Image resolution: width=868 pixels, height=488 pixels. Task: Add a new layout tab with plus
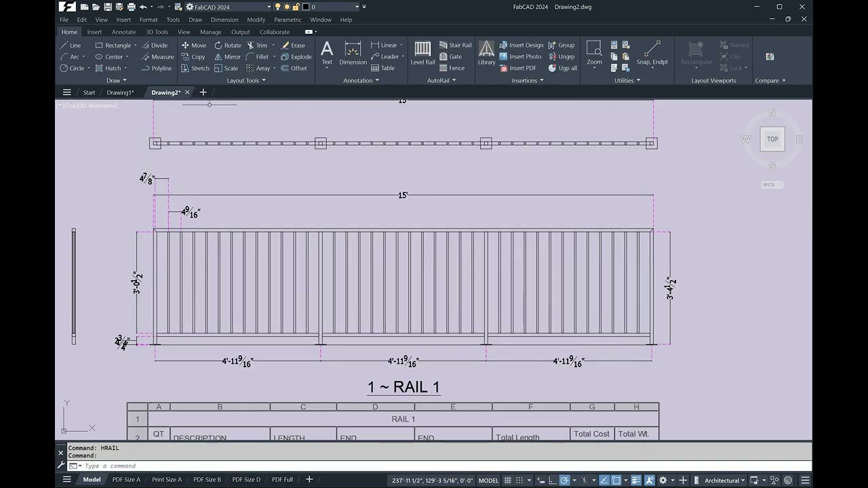309,480
